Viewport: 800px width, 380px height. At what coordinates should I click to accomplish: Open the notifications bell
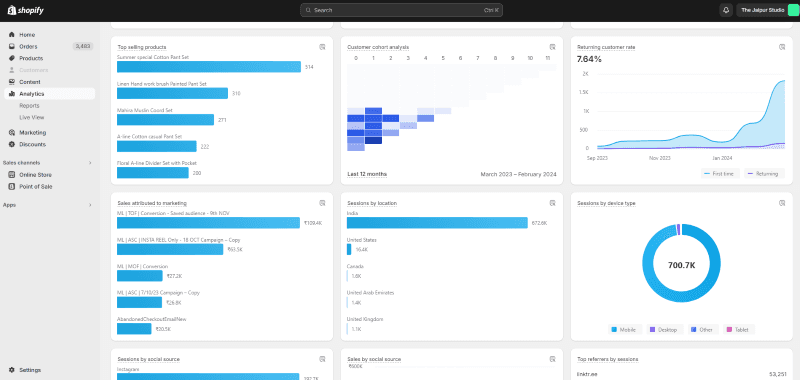click(726, 10)
